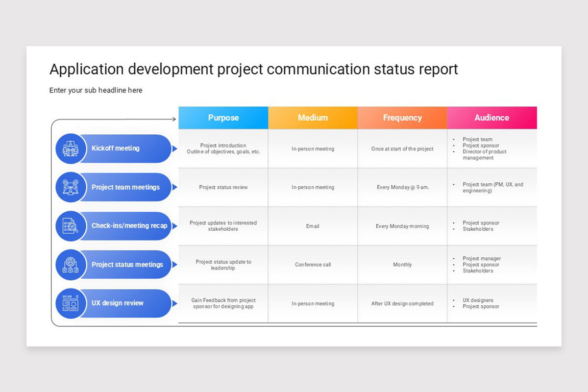Click the 'Conference call' medium cell

tap(313, 265)
